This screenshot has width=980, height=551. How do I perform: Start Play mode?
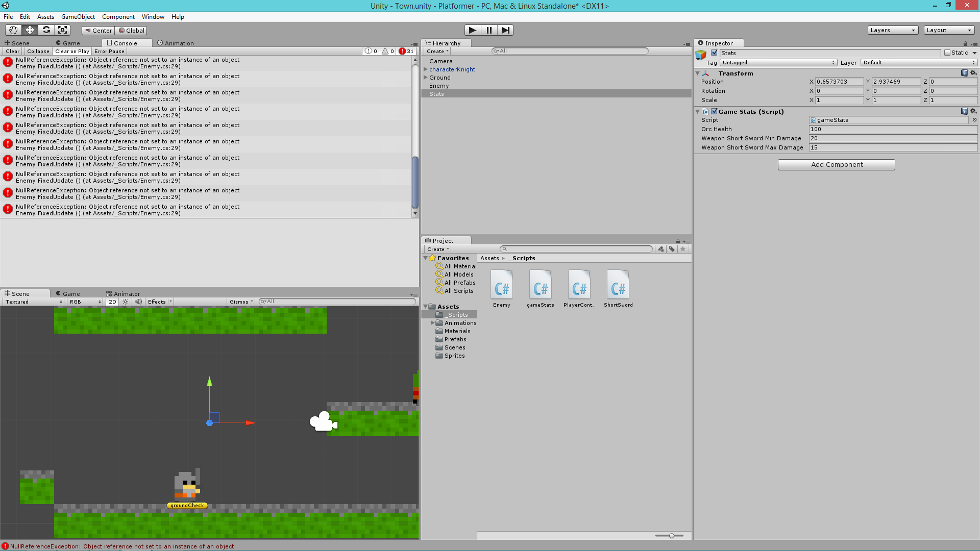(x=473, y=30)
